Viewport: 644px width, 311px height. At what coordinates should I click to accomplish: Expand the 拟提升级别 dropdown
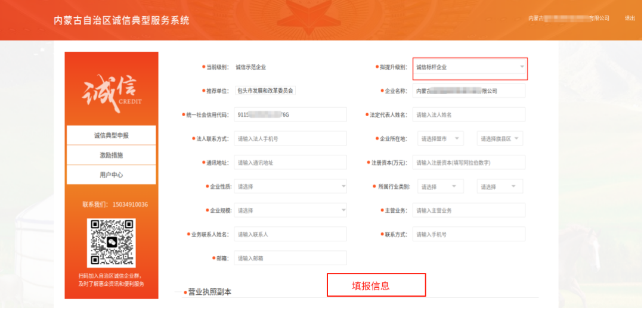tap(469, 67)
